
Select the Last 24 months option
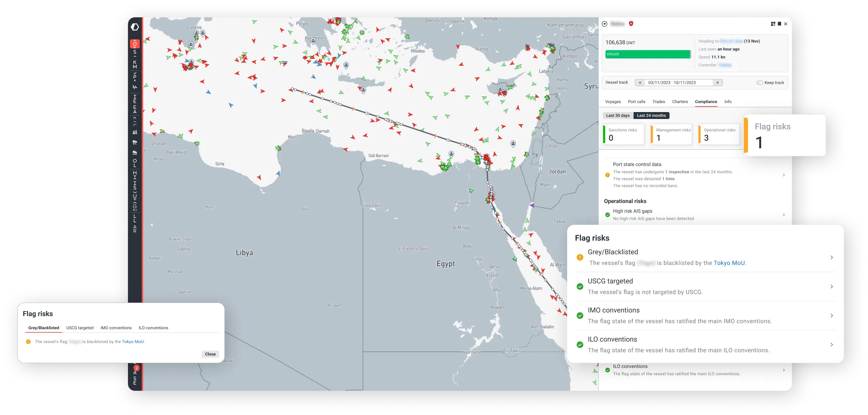tap(651, 116)
